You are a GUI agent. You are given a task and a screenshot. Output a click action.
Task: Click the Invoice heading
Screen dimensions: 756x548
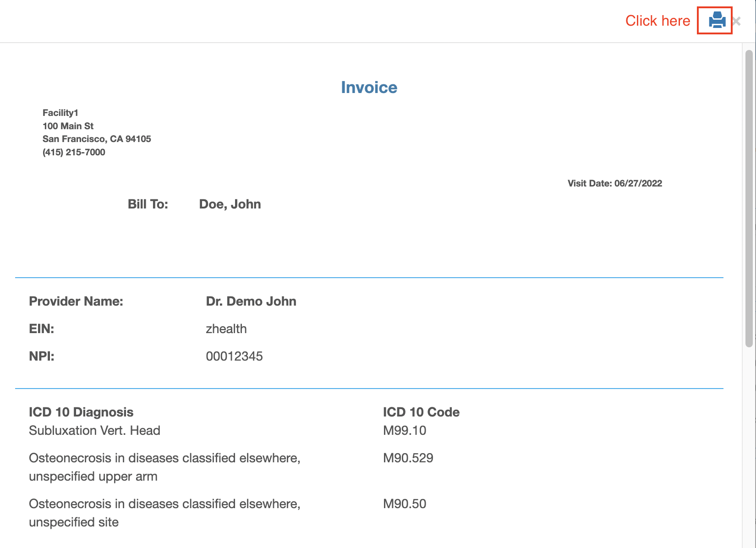pyautogui.click(x=369, y=88)
